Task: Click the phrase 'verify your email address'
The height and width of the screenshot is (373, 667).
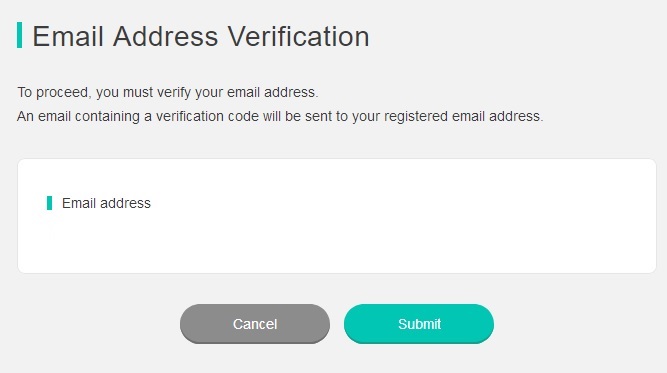Action: [x=237, y=92]
